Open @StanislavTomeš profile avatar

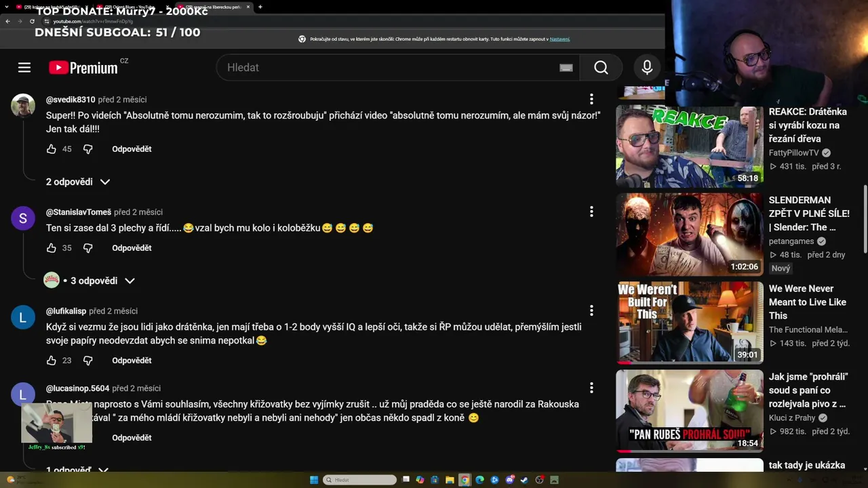pos(23,218)
